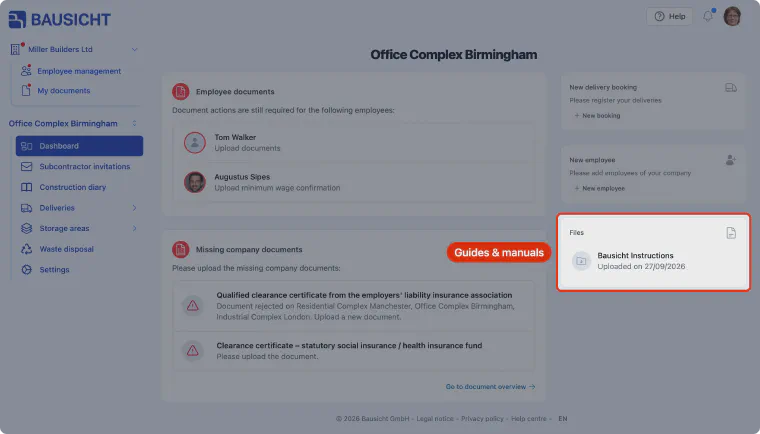Screen dimensions: 760x434
Task: Click the Bausicht Instructions folder icon
Action: tap(581, 261)
